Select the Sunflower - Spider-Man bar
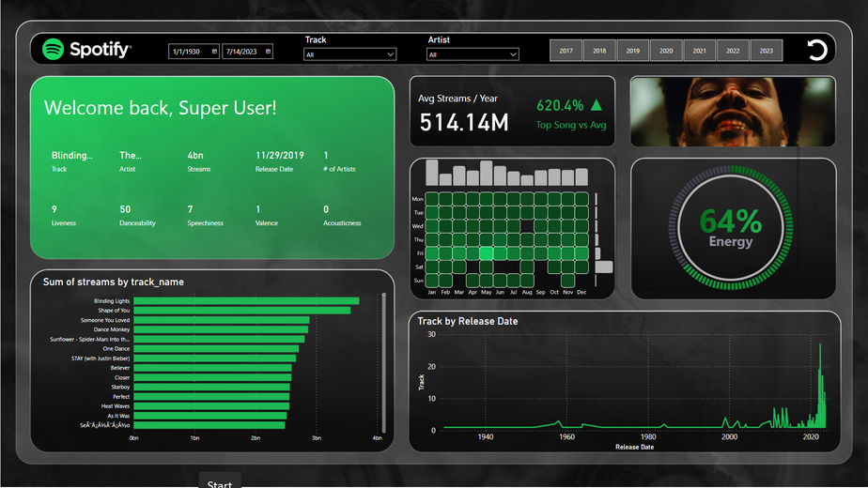The image size is (868, 488). pyautogui.click(x=219, y=339)
